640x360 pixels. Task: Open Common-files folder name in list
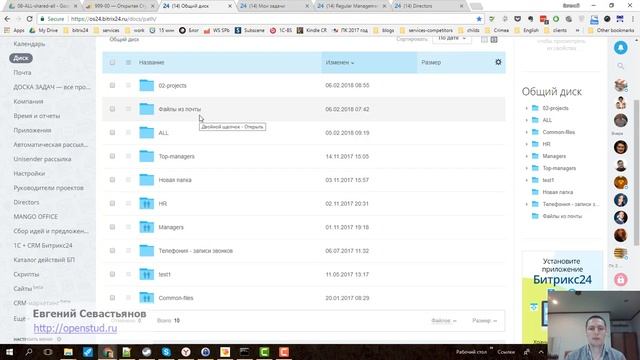176,298
